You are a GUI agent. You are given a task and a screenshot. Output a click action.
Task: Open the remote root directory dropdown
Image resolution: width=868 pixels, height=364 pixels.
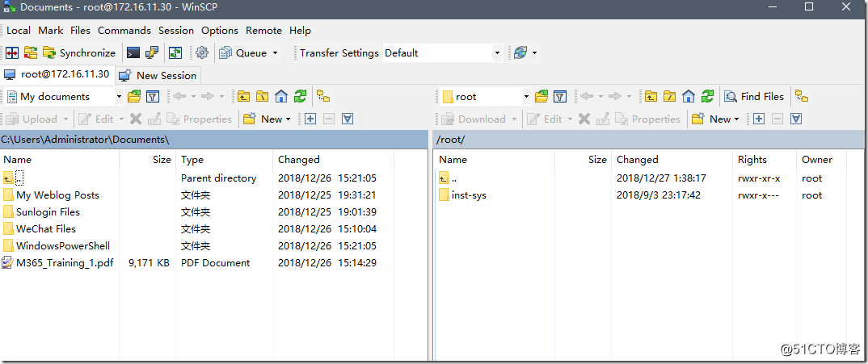(x=486, y=97)
